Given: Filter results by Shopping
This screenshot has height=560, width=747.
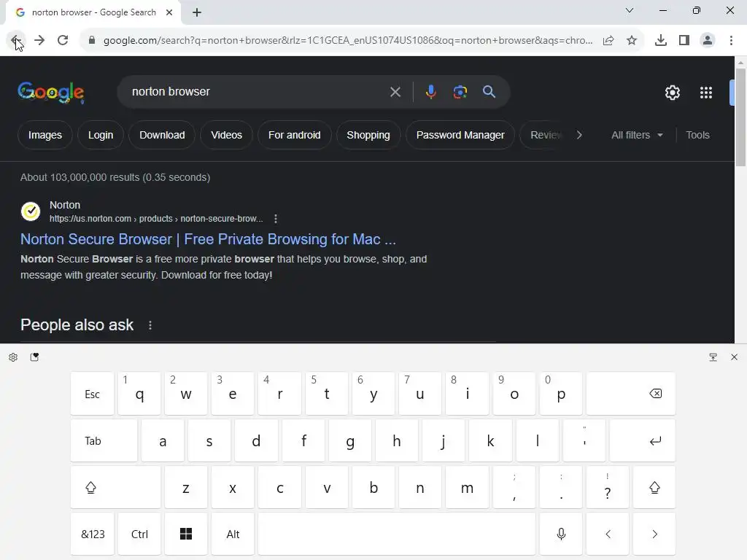Looking at the screenshot, I should 368,135.
